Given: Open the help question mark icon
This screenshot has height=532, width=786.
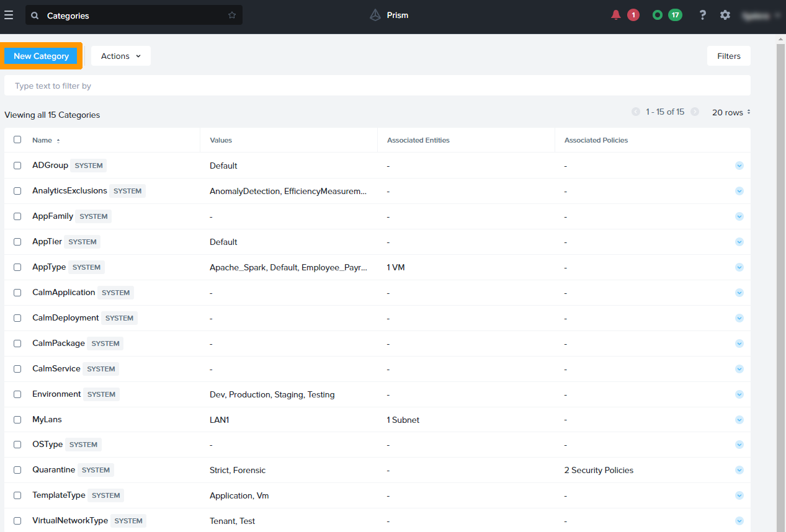Looking at the screenshot, I should [x=702, y=15].
